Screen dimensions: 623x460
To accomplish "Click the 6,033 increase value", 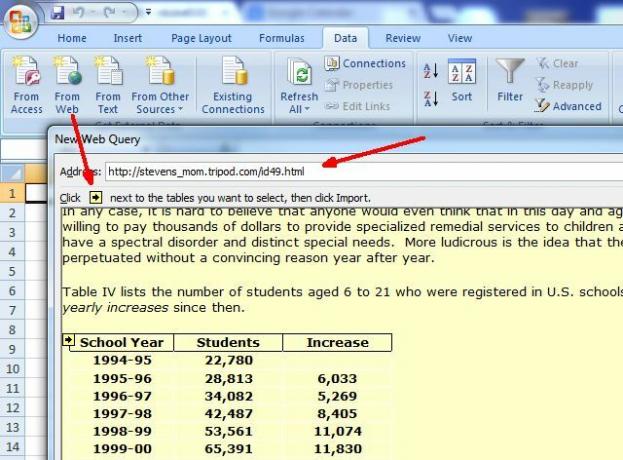I will point(337,378).
